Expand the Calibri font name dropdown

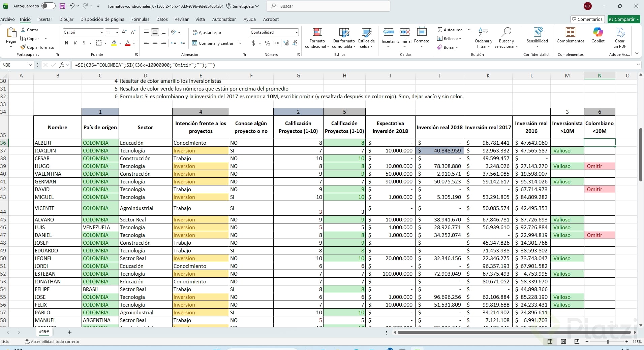[x=101, y=32]
